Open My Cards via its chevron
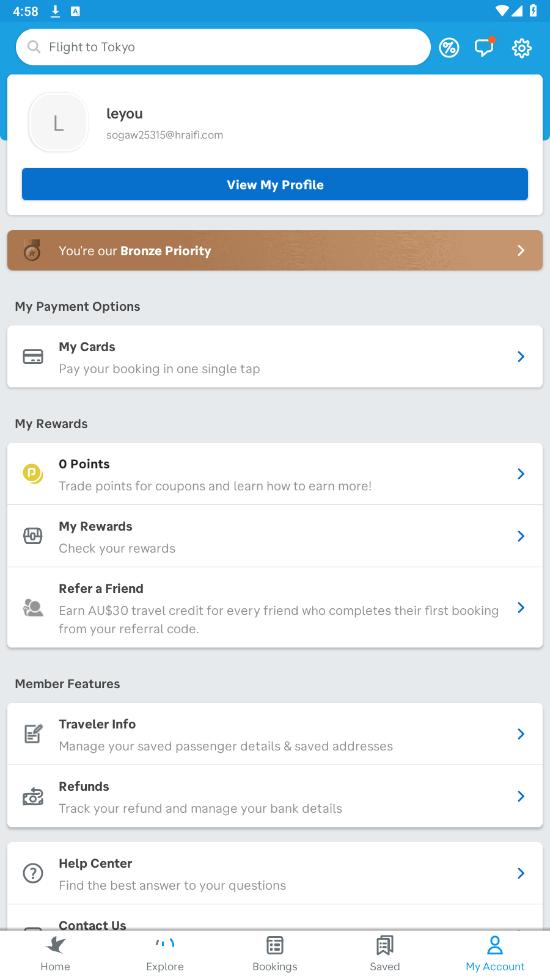 521,356
